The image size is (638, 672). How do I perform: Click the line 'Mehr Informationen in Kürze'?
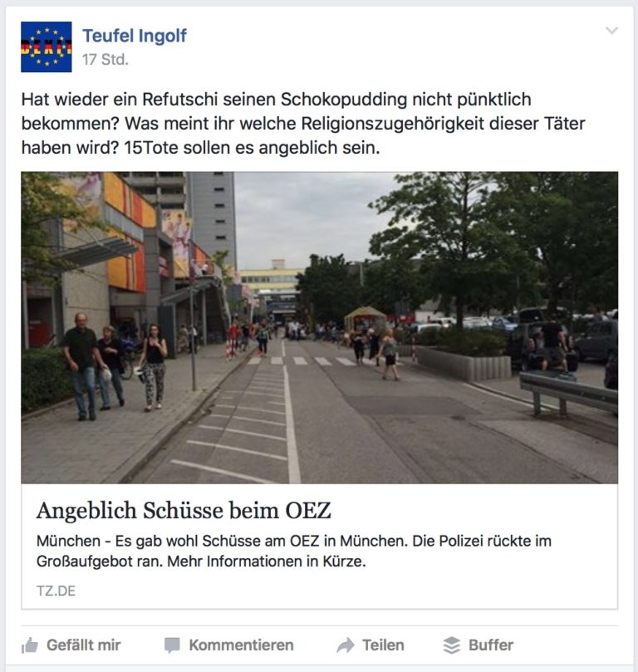267,561
